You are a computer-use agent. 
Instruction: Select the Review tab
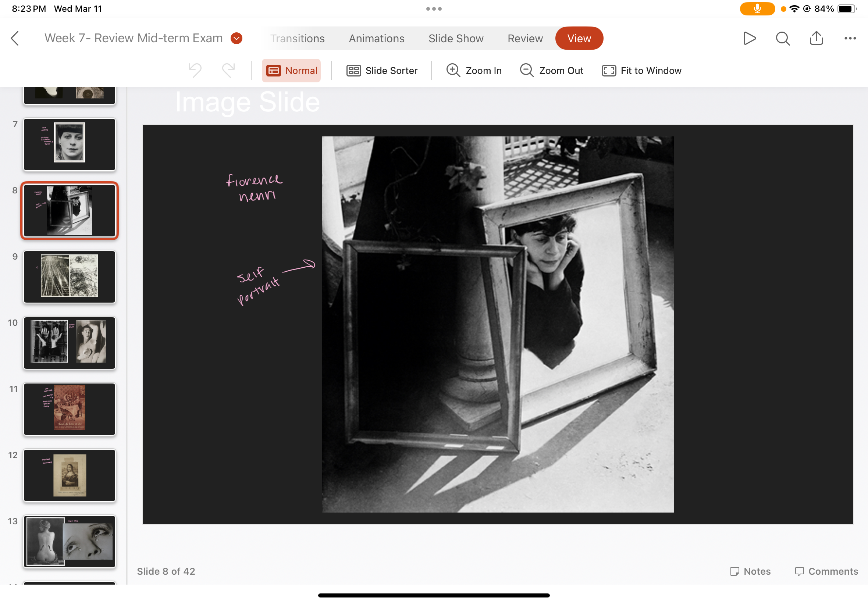(525, 39)
